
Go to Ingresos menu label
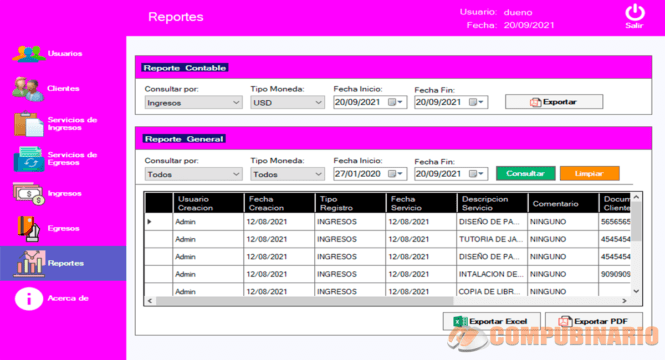[64, 193]
